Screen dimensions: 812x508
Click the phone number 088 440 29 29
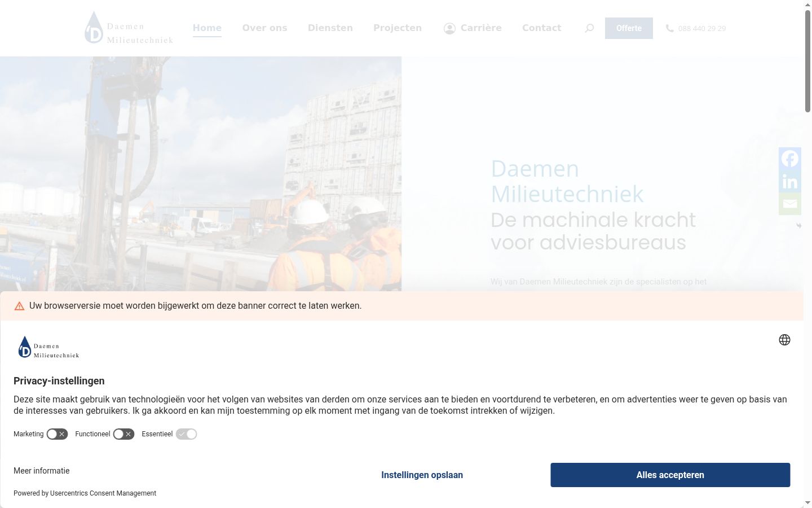tap(702, 28)
